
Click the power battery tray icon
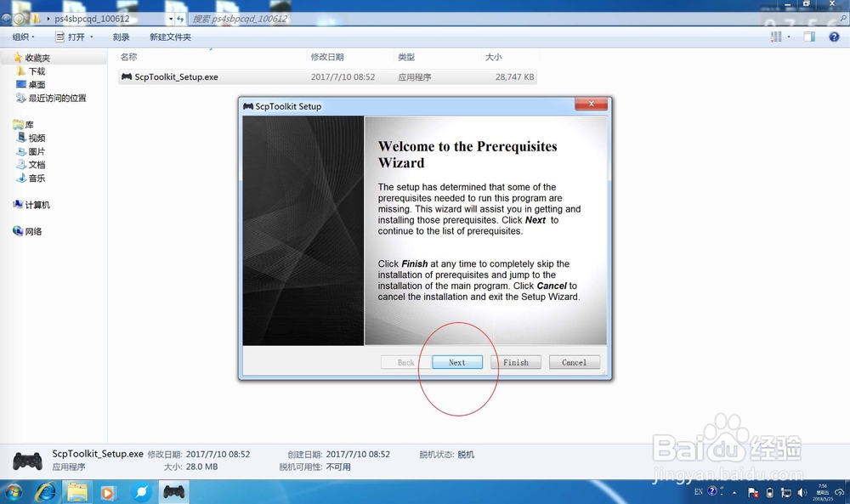tap(770, 493)
